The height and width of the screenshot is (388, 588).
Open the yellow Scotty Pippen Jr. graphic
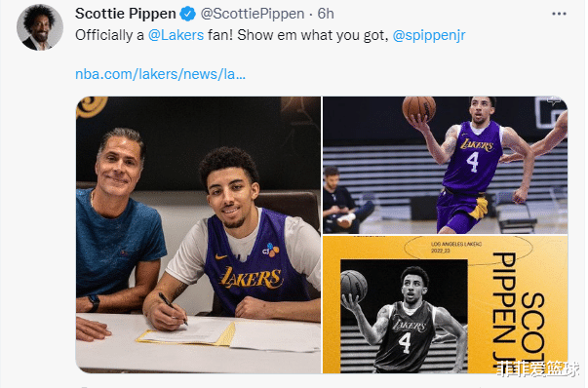coord(445,304)
